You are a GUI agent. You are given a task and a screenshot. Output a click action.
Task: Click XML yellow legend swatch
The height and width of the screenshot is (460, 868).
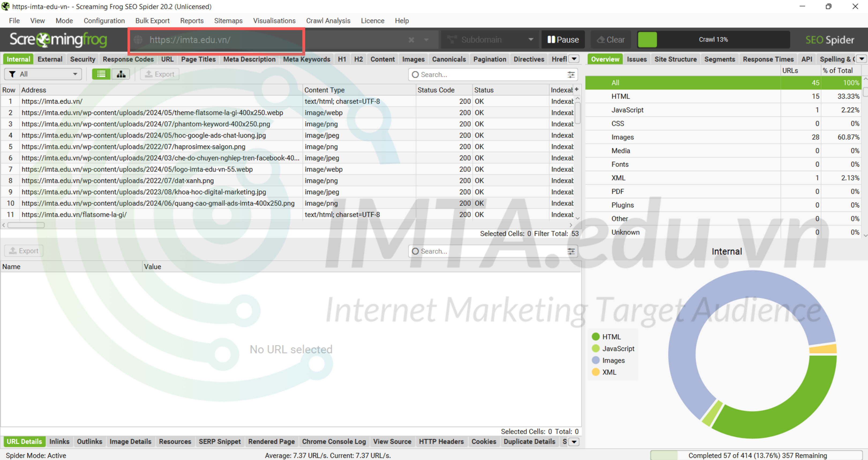(595, 372)
